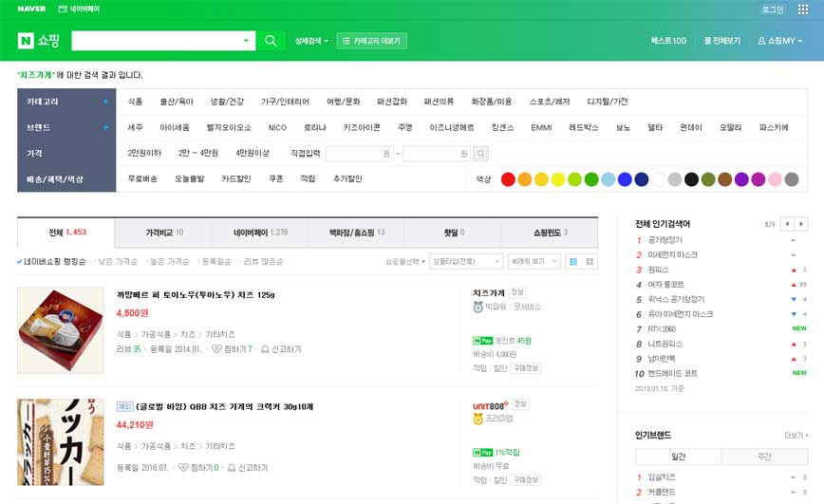Click the 로그인 button
The height and width of the screenshot is (504, 824).
pos(773,9)
